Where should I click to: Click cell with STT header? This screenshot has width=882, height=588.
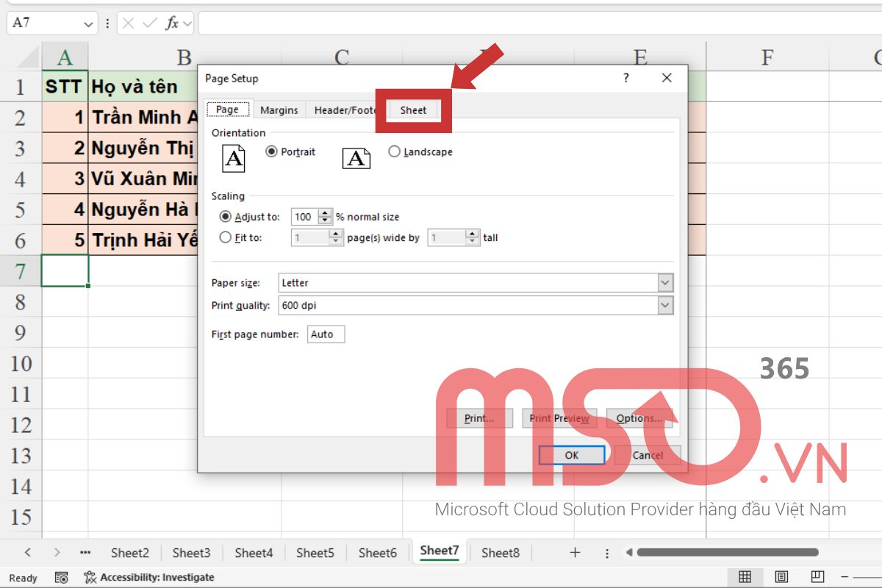coord(65,87)
